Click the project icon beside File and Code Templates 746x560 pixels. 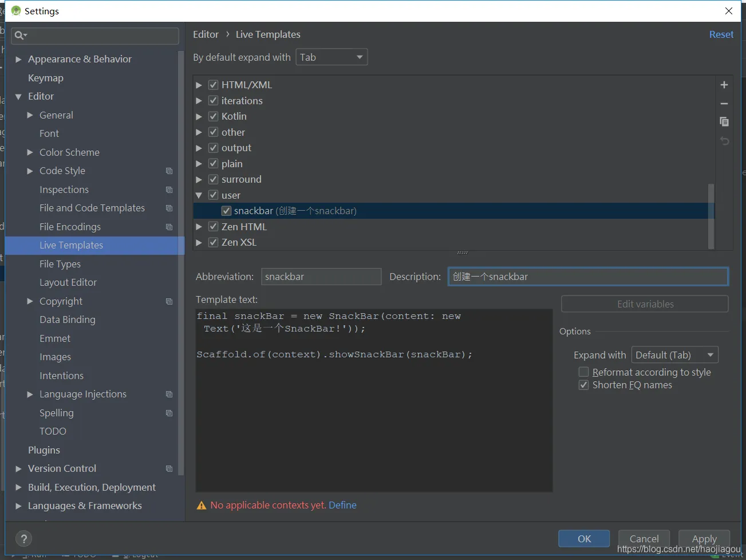coord(169,208)
